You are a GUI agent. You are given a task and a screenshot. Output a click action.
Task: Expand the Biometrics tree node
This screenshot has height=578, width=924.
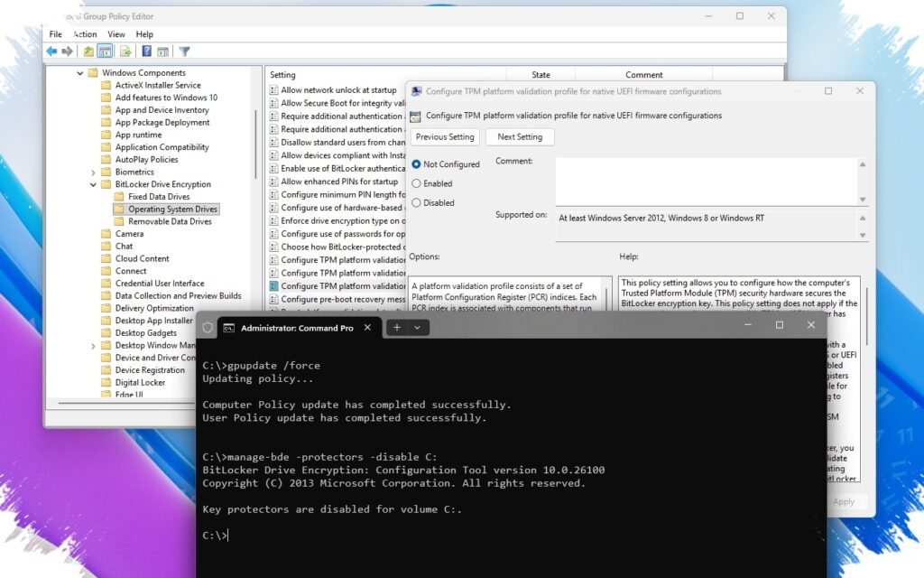93,172
